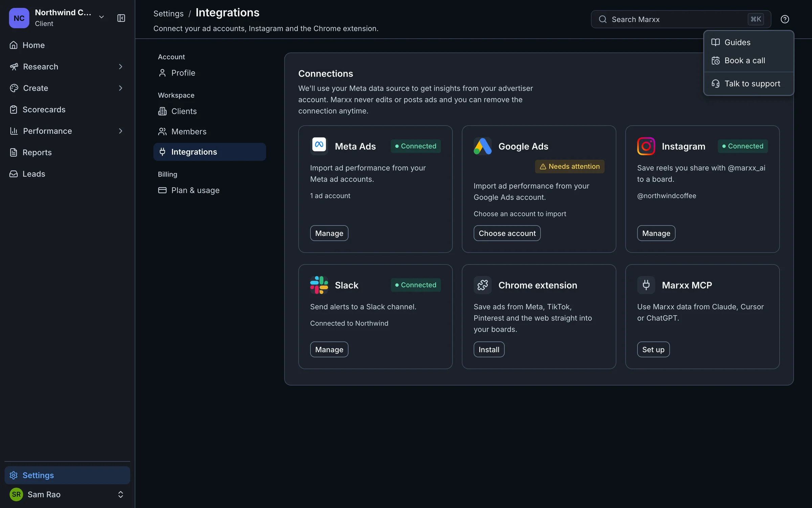Screen dimensions: 812x508
Task: Click Set up for Marxx MCP
Action: coord(653,349)
